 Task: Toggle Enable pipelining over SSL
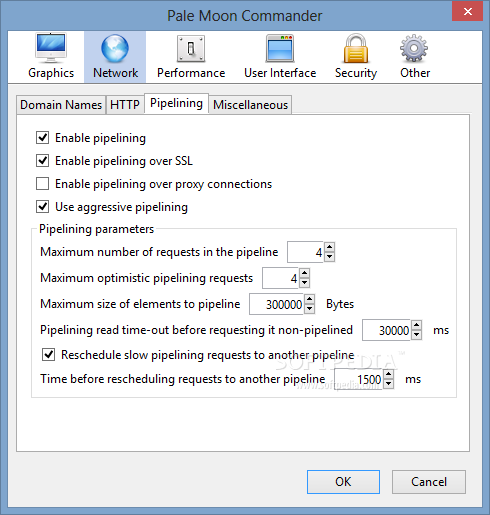tap(43, 160)
